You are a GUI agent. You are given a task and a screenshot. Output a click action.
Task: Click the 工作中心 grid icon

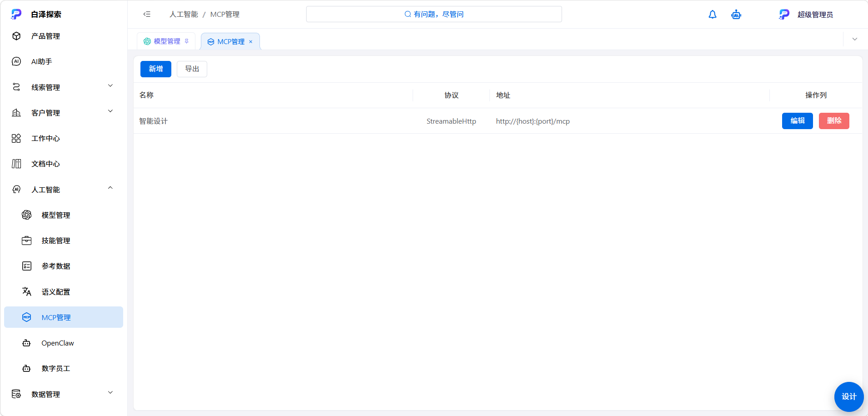[16, 138]
